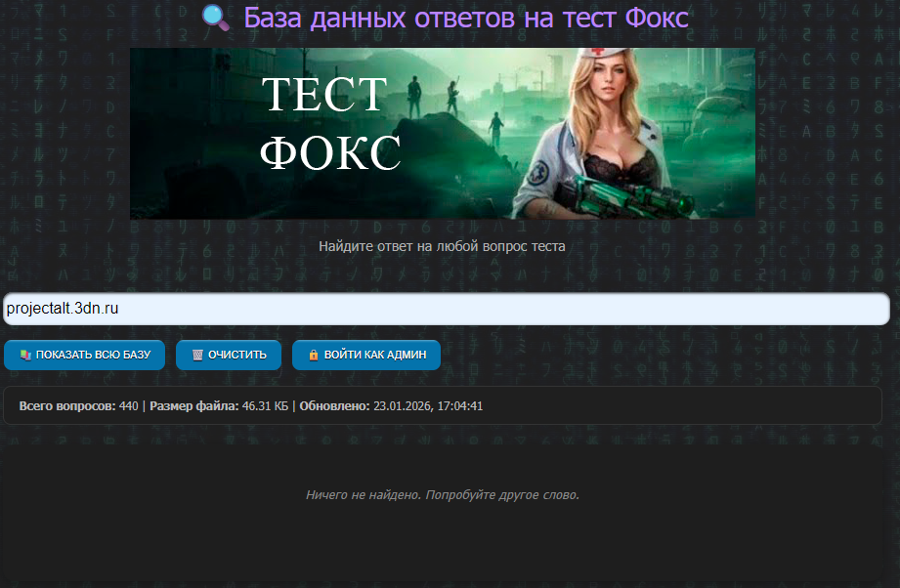Click the padlock icon on Войти как админ
900x588 pixels.
(x=314, y=356)
